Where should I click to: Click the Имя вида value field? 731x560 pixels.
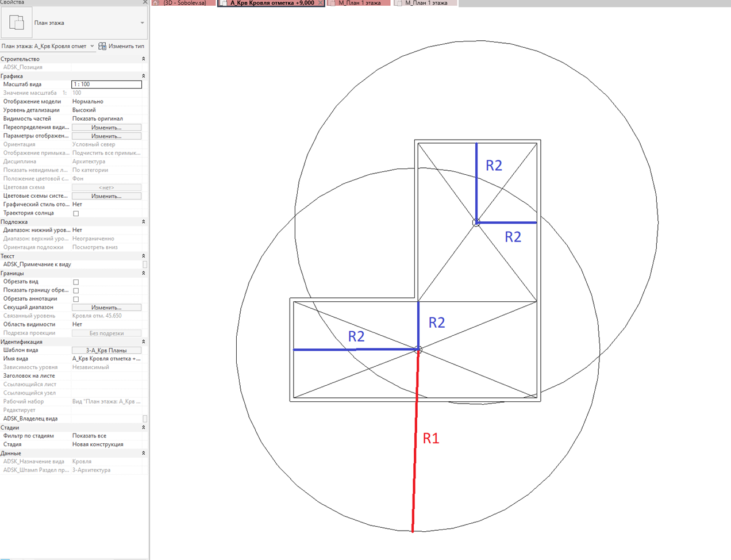pyautogui.click(x=106, y=359)
